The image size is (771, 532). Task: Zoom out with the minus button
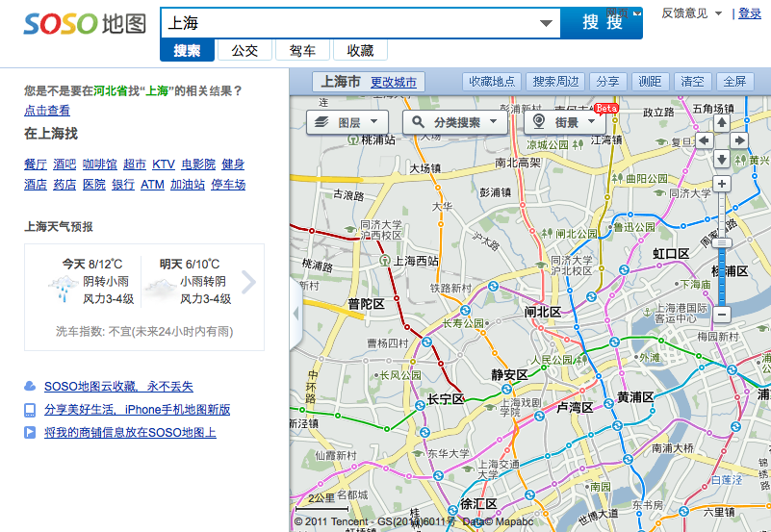721,314
